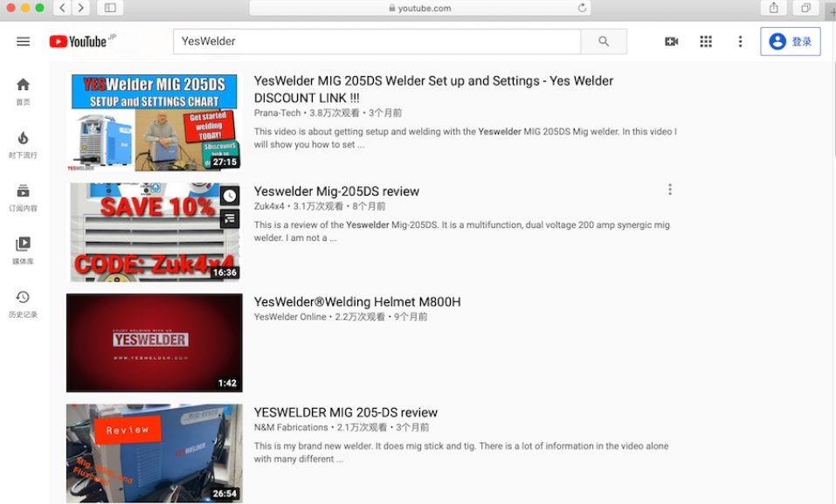836x504 pixels.
Task: Click description starting 'This is a review'
Action: 462,231
